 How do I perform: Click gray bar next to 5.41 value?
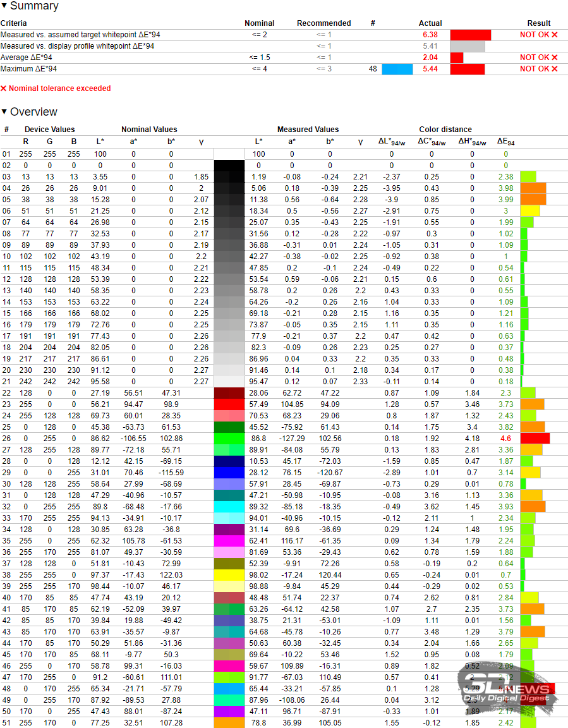point(467,46)
